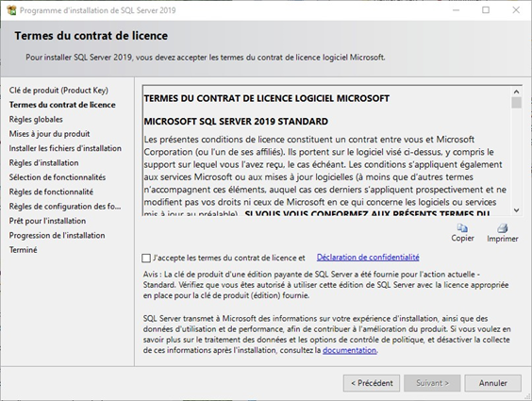Maximize the installer window
532x401 pixels.
click(486, 10)
